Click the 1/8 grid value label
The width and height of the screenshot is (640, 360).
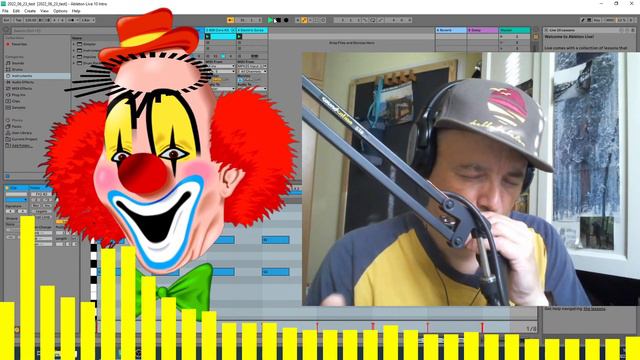click(531, 329)
